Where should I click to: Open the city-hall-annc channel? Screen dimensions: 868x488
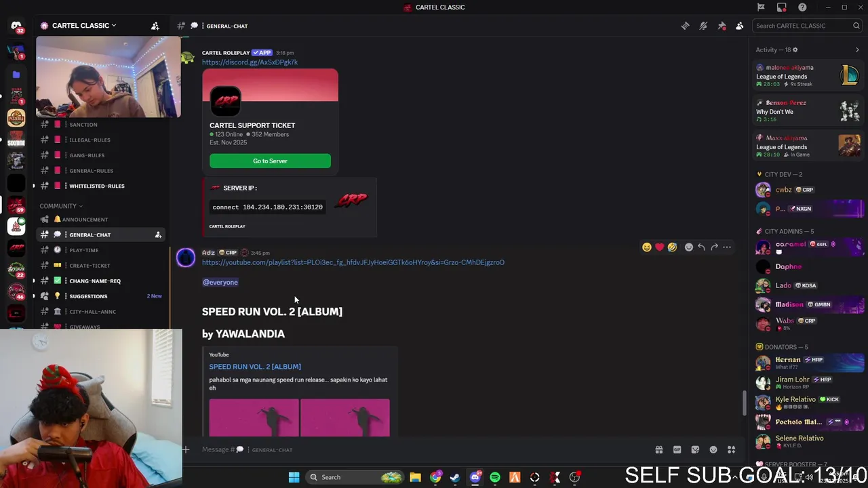coord(92,312)
